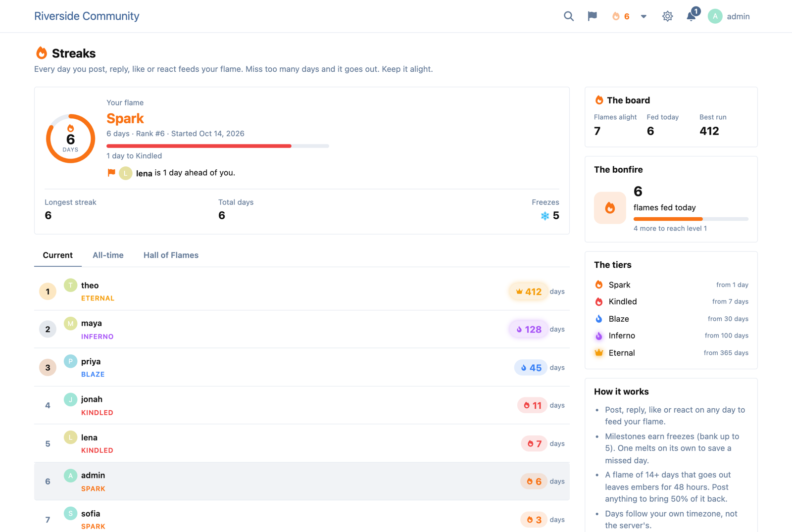Select the admin row in leaderboard
The width and height of the screenshot is (792, 532).
pyautogui.click(x=302, y=482)
